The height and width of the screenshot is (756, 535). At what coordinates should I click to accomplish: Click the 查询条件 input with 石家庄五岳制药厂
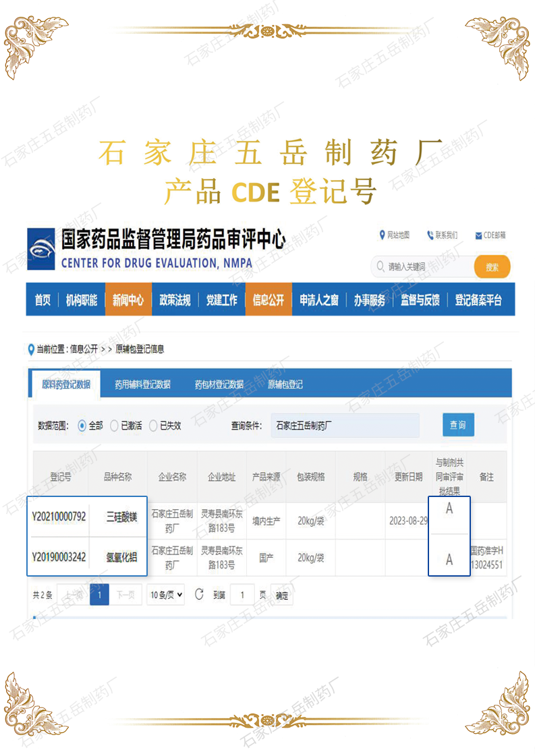pyautogui.click(x=345, y=426)
